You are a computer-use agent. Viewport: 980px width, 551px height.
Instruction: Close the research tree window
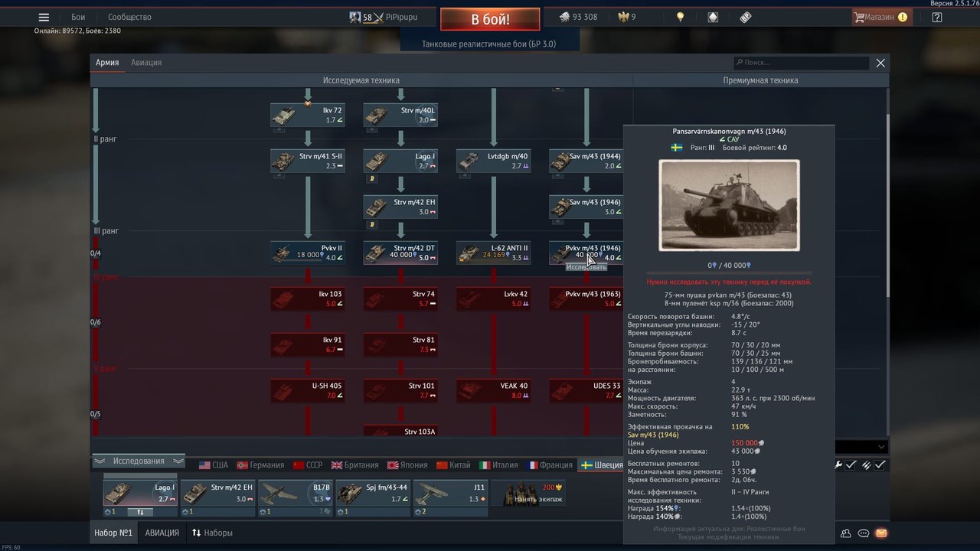(x=880, y=64)
